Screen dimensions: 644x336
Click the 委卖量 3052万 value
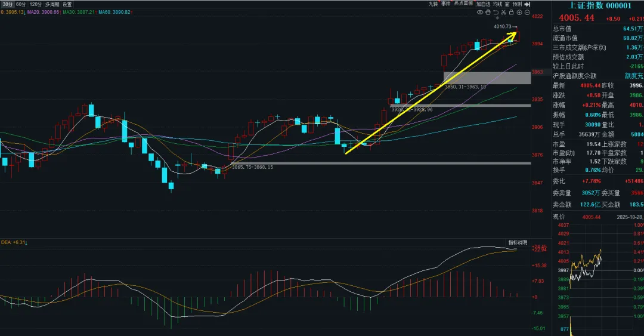coord(591,193)
